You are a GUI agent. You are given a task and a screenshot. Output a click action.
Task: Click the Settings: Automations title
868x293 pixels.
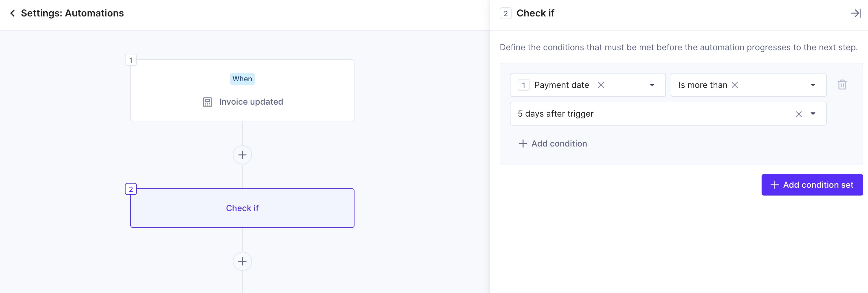[x=72, y=13]
